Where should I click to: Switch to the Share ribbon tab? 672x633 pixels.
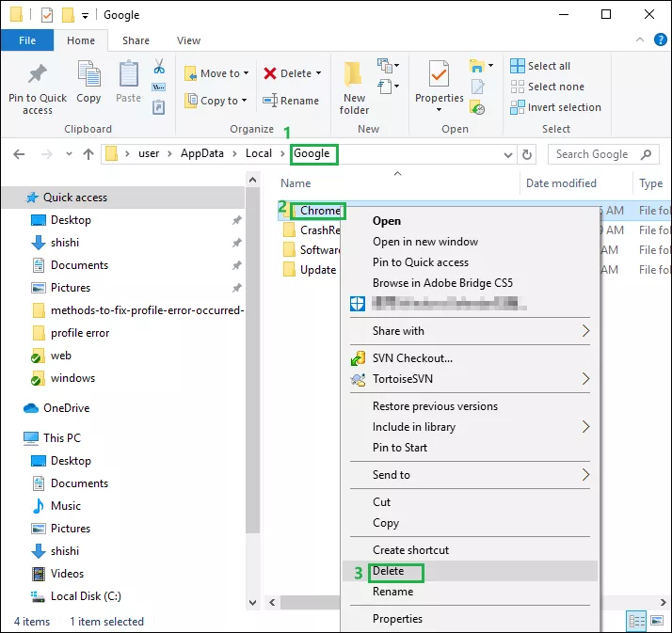136,40
